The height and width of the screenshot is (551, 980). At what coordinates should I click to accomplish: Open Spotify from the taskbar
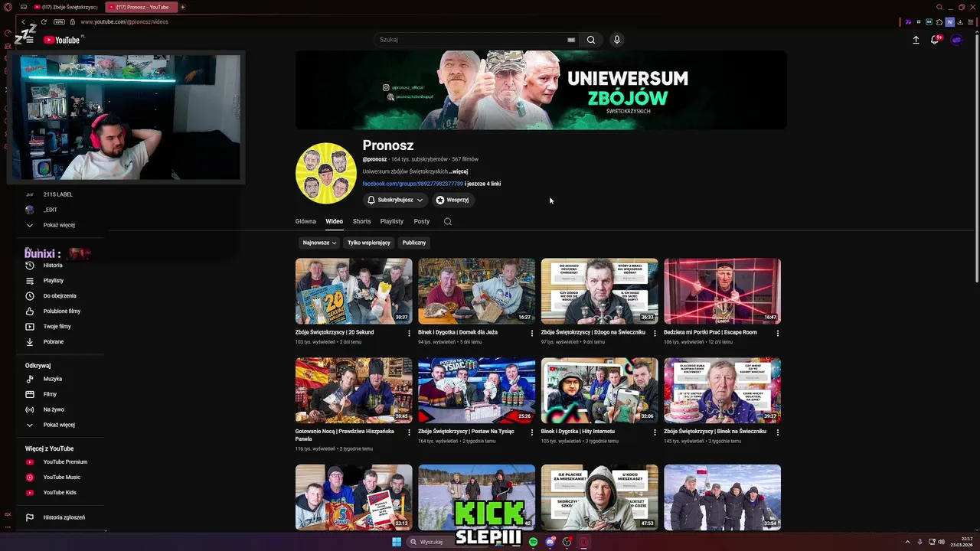[x=533, y=542]
